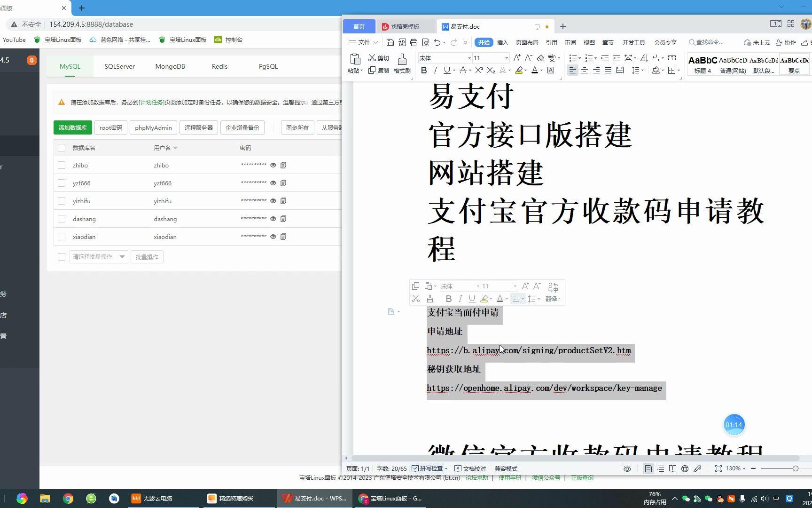Click the Superscript X² icon
This screenshot has height=508, width=812.
tap(479, 70)
